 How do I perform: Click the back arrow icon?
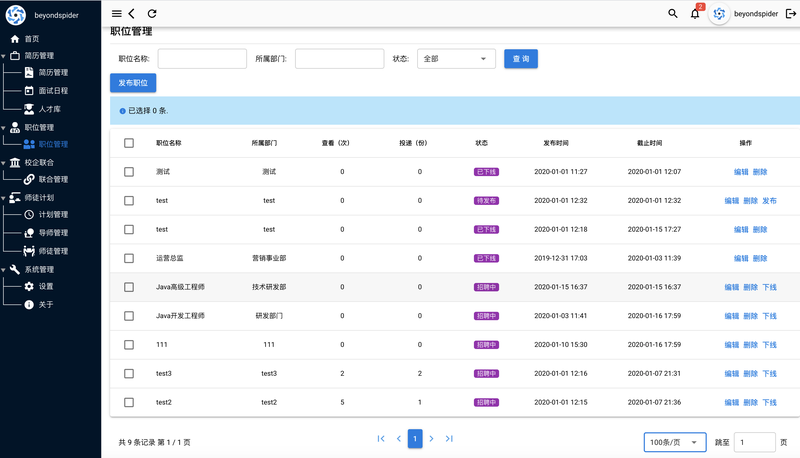coord(132,14)
